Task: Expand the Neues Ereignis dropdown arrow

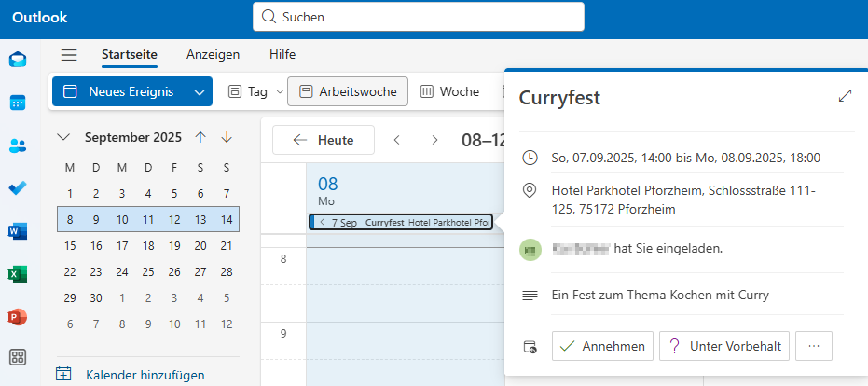Action: coord(199,91)
